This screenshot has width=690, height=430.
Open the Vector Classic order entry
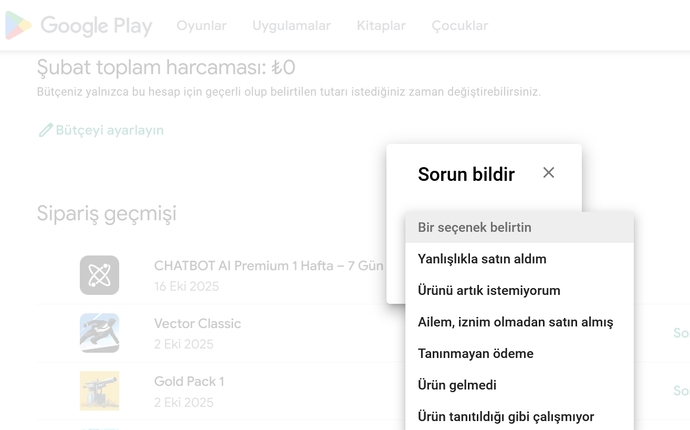tap(198, 323)
